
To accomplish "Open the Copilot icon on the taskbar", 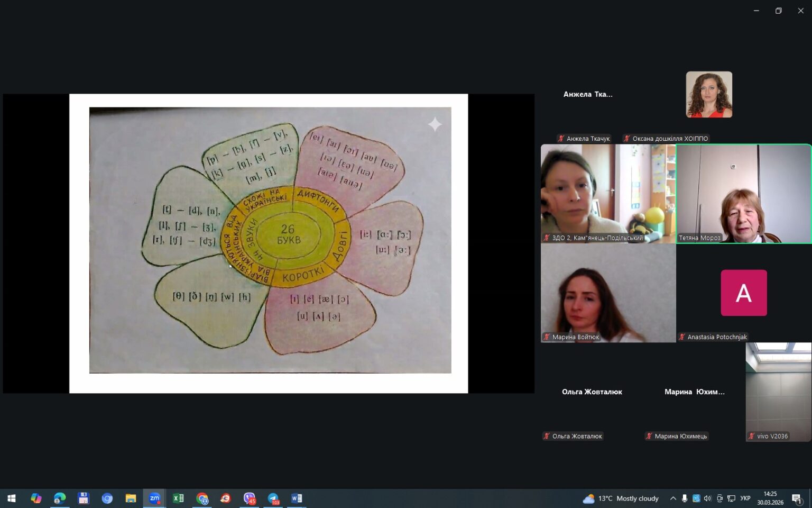I will [x=36, y=498].
